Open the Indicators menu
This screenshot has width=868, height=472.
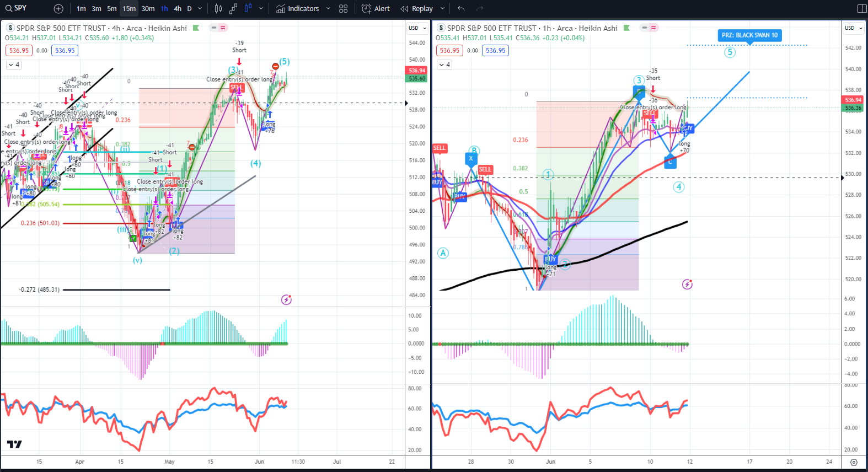(298, 9)
